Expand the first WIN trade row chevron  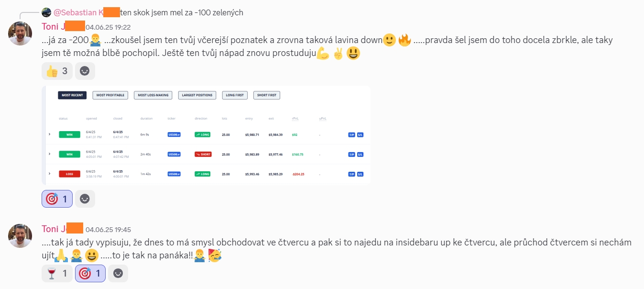pos(50,134)
